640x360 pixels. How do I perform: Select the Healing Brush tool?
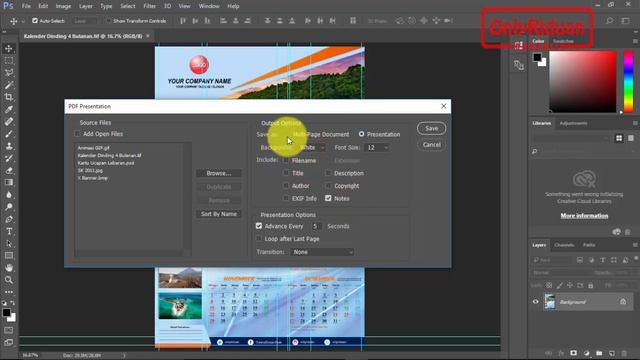tap(9, 122)
